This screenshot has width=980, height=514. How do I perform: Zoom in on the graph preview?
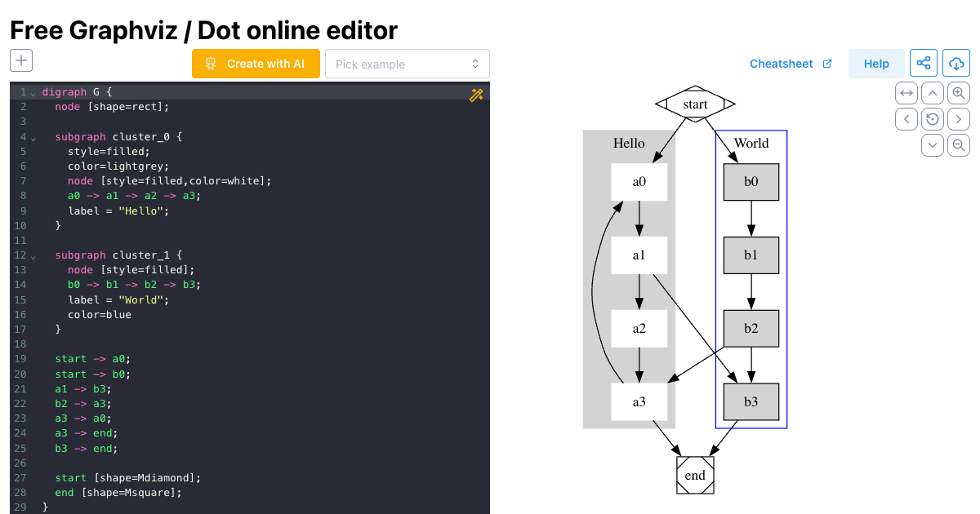959,93
